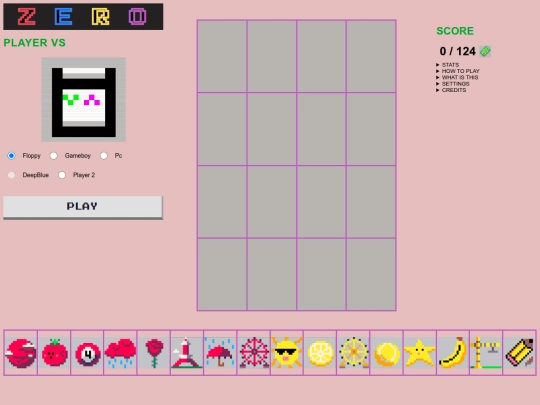Pick the smiling yellow star card
This screenshot has height=405, width=540.
419,353
